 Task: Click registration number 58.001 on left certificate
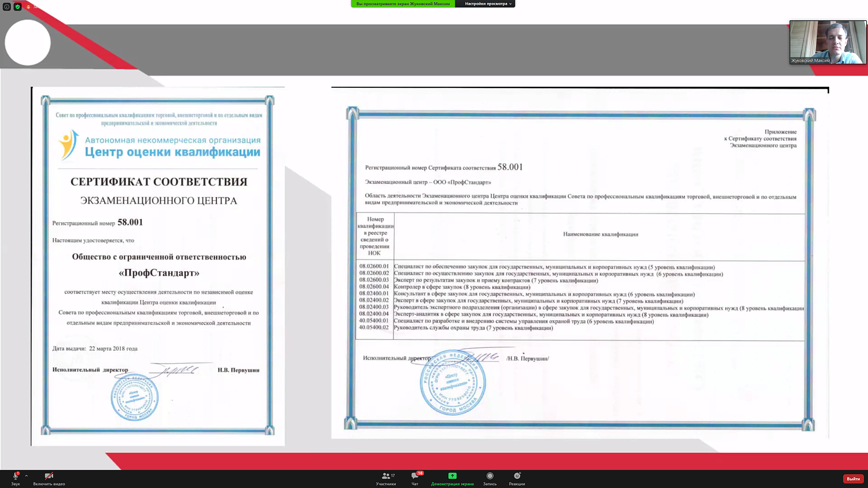(130, 222)
